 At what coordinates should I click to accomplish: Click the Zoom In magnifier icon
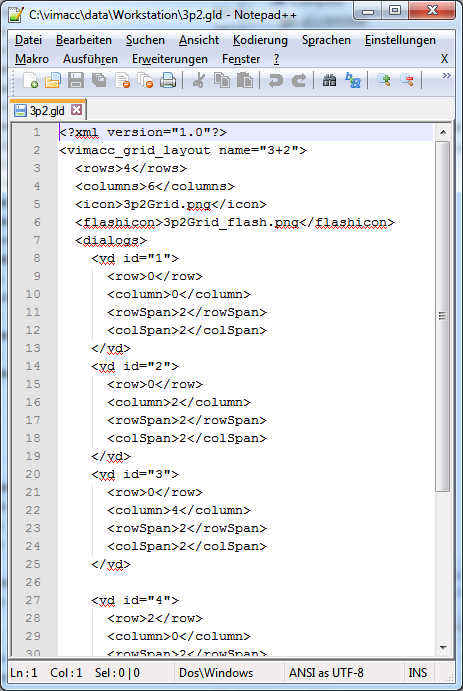[x=384, y=81]
